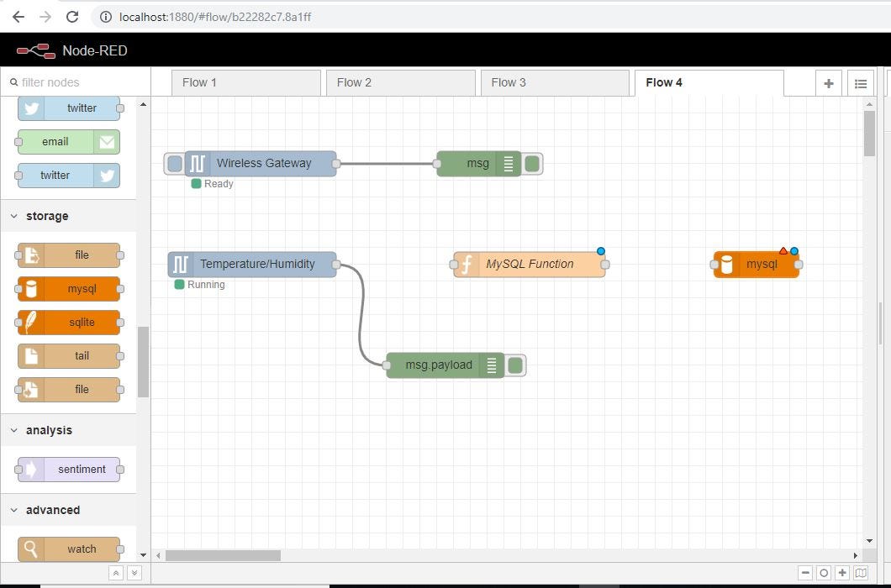
Task: Select the Temperature/Humidity node on canvas
Action: pos(252,264)
